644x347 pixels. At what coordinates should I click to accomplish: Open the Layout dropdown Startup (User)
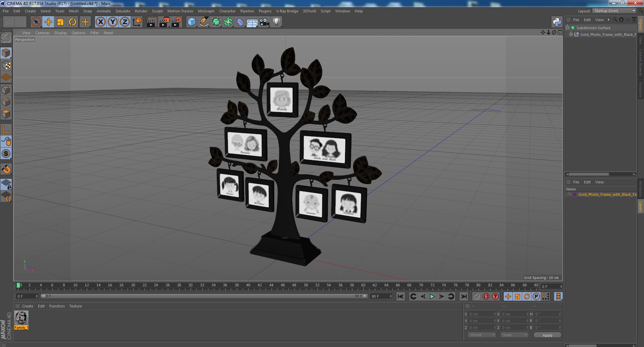click(614, 11)
